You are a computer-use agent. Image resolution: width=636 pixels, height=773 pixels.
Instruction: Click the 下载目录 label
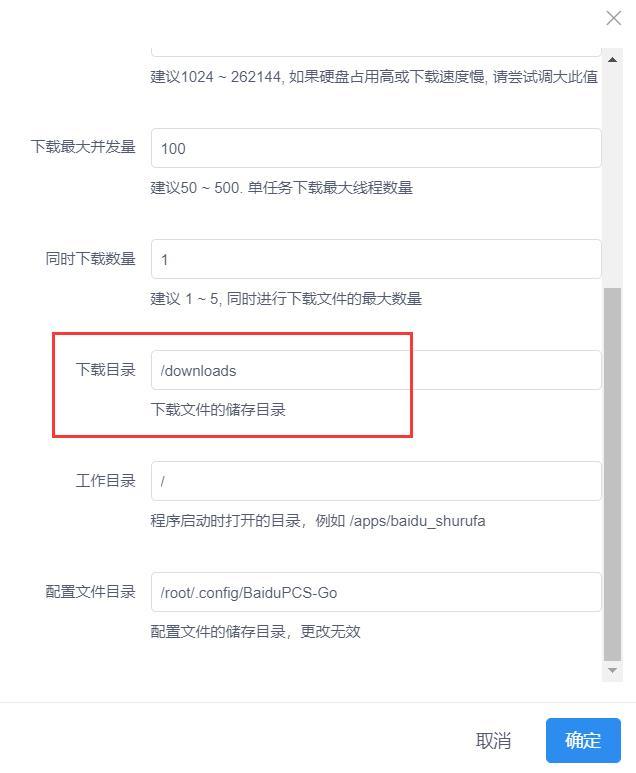click(106, 369)
